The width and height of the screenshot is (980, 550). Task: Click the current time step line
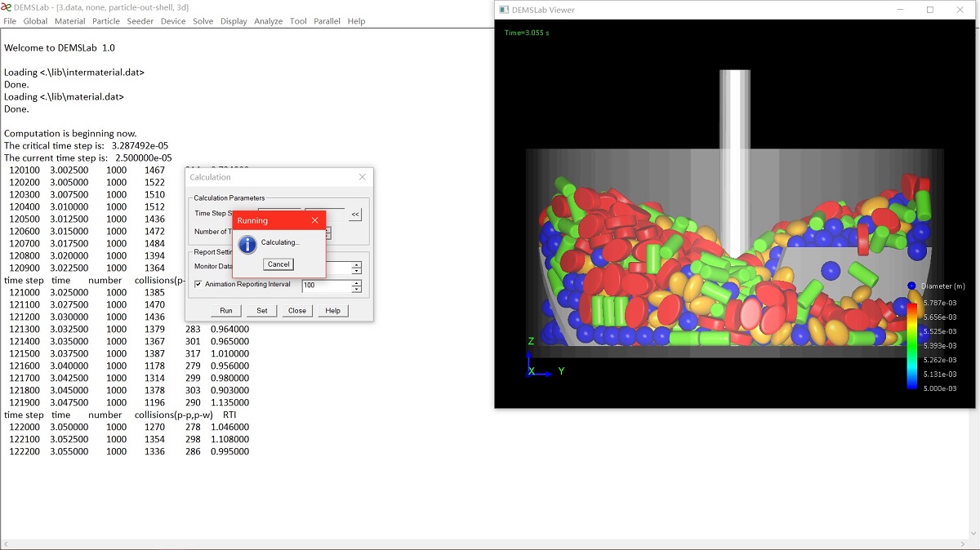pos(88,157)
